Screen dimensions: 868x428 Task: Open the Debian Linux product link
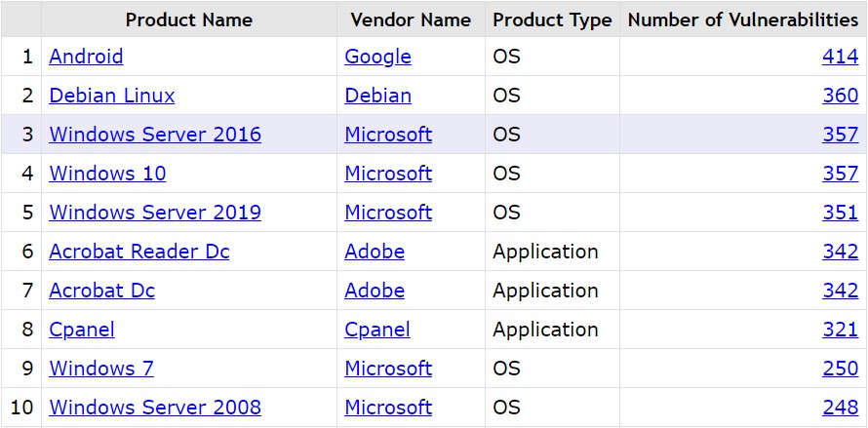[112, 96]
